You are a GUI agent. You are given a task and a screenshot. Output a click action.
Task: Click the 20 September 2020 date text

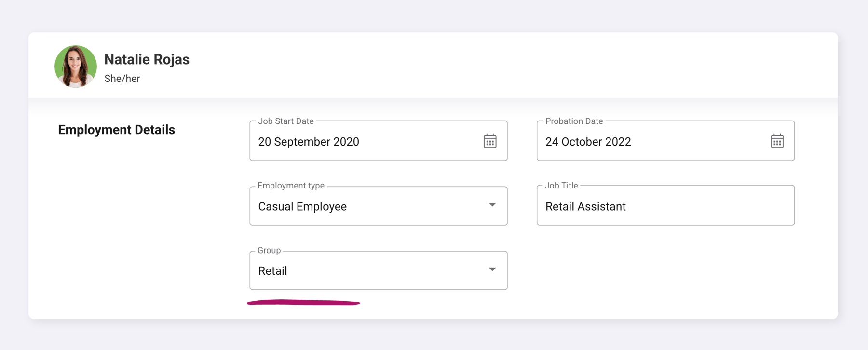tap(309, 142)
